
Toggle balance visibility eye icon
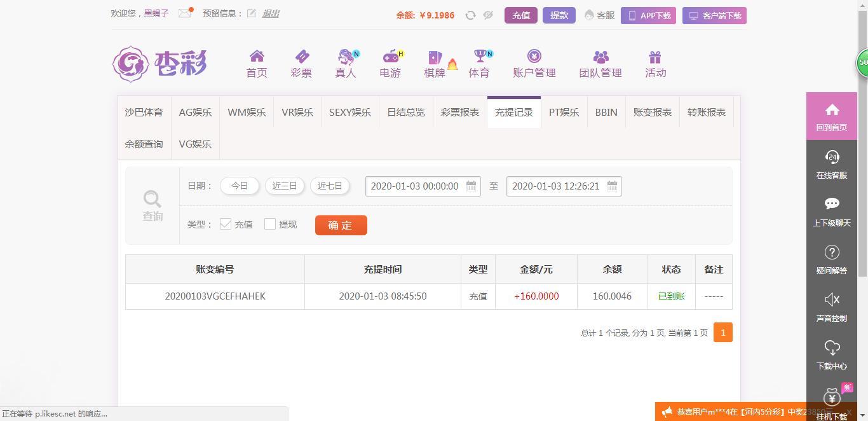click(x=488, y=15)
